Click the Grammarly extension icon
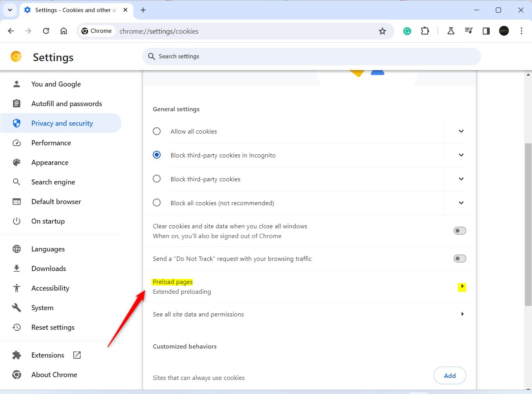 pyautogui.click(x=407, y=31)
